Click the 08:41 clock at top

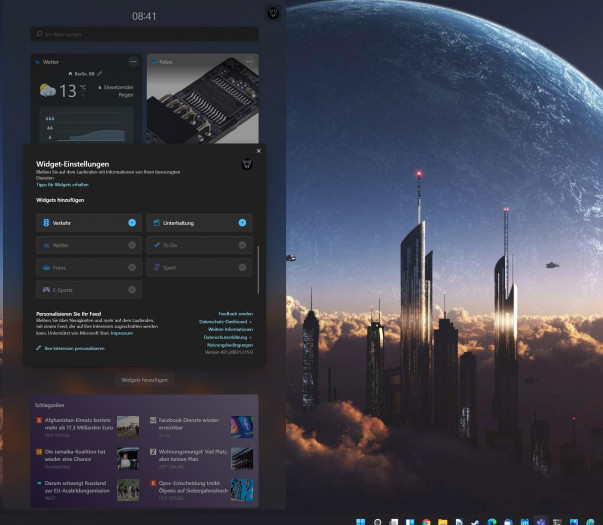click(x=144, y=16)
